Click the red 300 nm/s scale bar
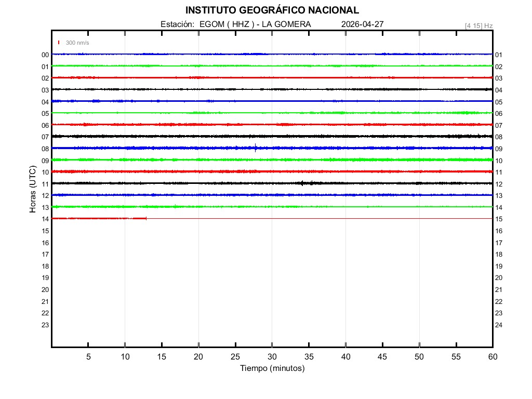The width and height of the screenshot is (532, 399). click(59, 43)
